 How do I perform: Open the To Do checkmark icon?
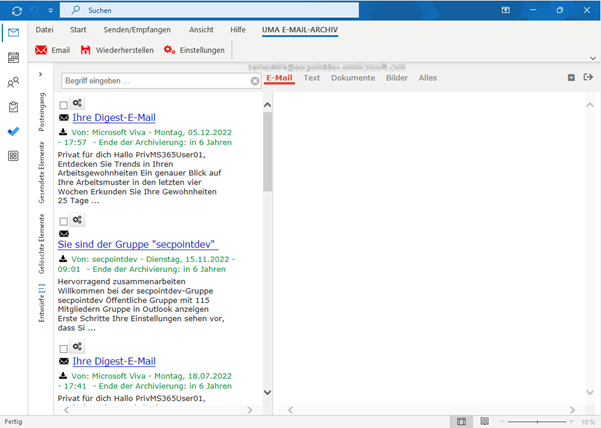[13, 131]
